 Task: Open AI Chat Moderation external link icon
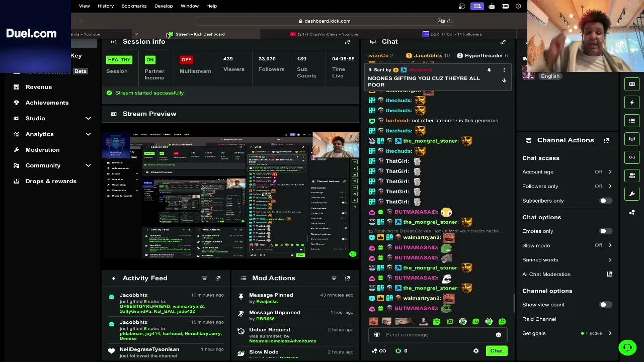[x=609, y=274]
